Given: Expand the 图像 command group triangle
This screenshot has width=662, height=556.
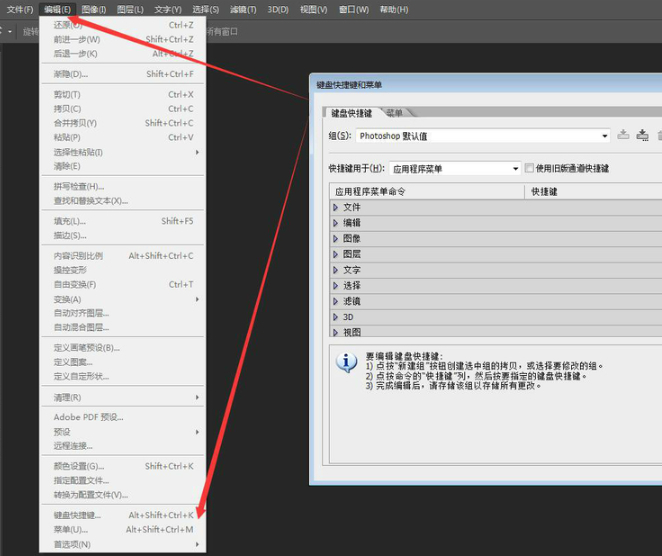Looking at the screenshot, I should pos(336,239).
